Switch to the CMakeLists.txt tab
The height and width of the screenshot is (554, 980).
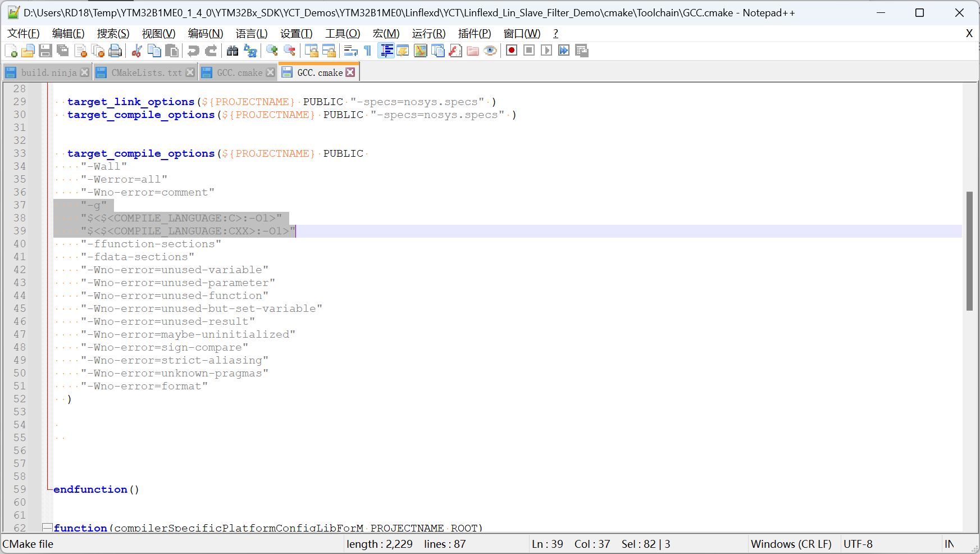click(146, 72)
